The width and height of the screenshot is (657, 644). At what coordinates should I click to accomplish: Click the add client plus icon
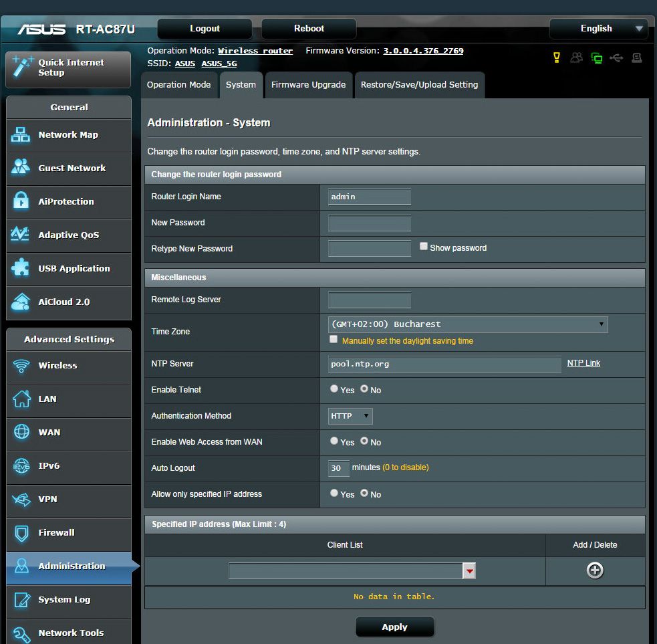click(x=594, y=570)
